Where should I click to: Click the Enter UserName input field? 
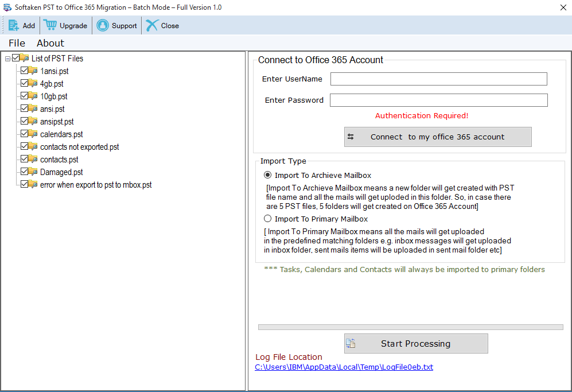coord(438,79)
